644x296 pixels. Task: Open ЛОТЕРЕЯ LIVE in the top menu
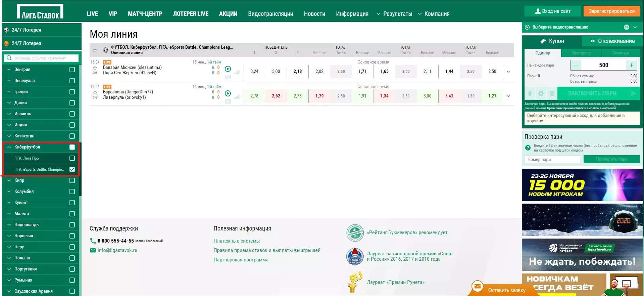(191, 14)
